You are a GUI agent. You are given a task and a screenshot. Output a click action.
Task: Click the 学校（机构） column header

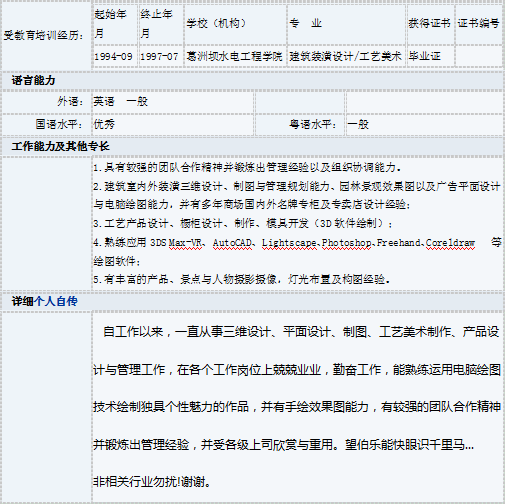(216, 23)
